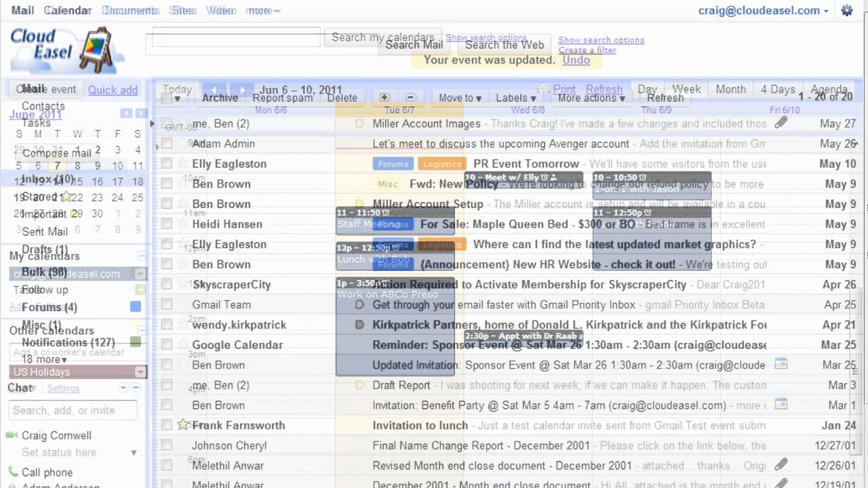Click the yellow Follow up color swatch
868x488 pixels.
140,289
